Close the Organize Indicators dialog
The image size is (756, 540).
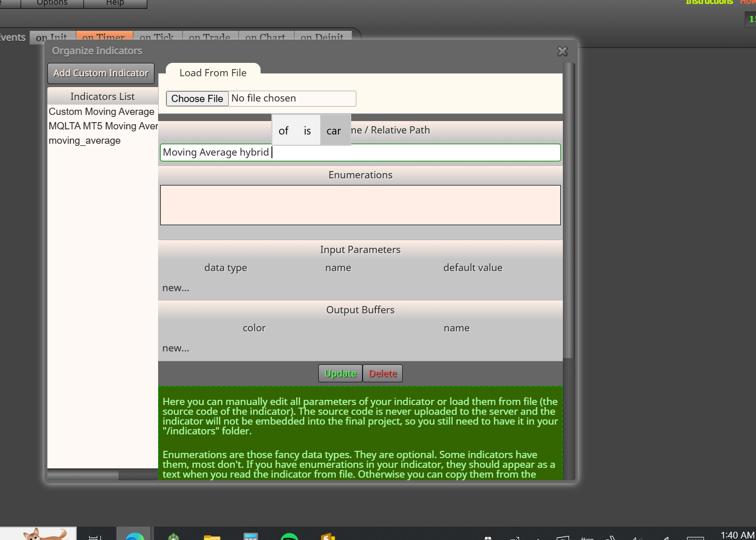click(x=562, y=52)
